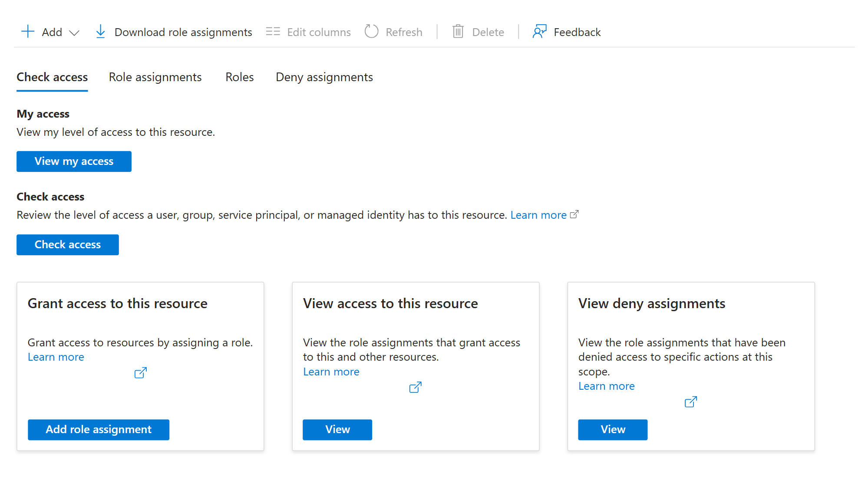Click Download role assignments label
The width and height of the screenshot is (868, 480).
pos(183,32)
